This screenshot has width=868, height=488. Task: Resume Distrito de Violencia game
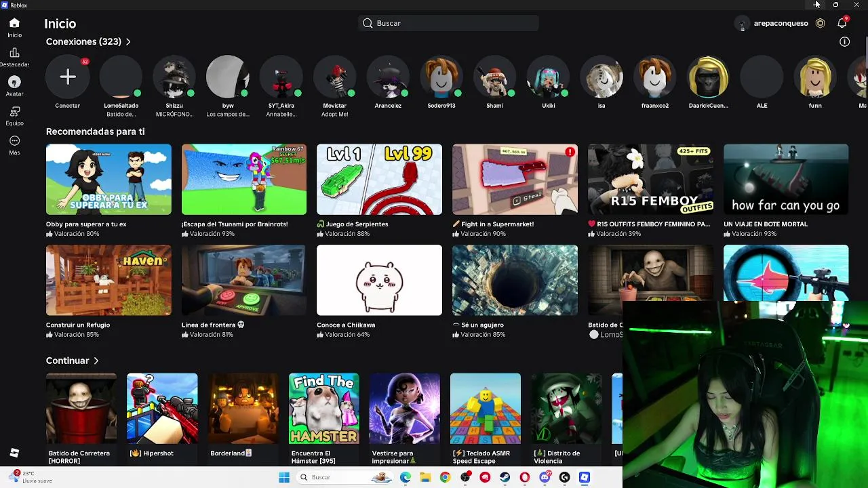tap(566, 409)
